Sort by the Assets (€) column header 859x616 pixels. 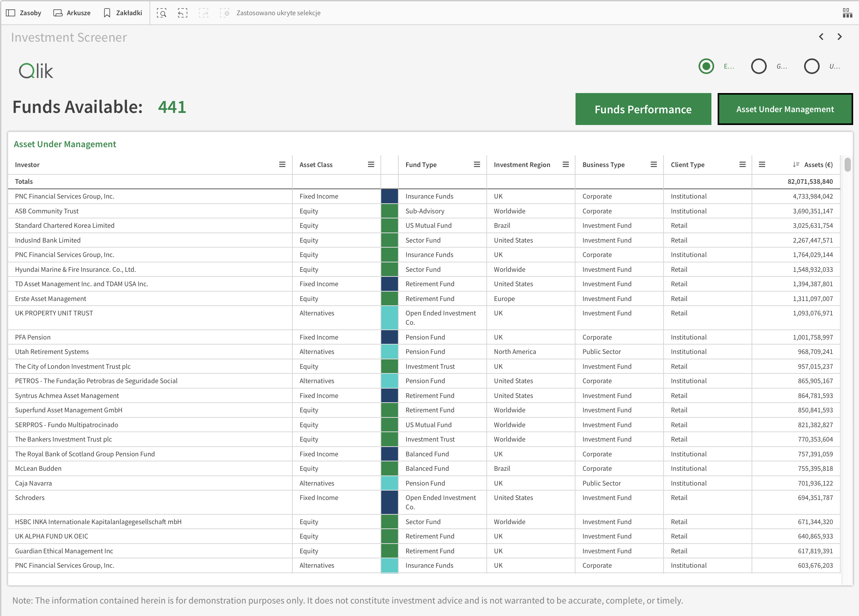pyautogui.click(x=813, y=165)
